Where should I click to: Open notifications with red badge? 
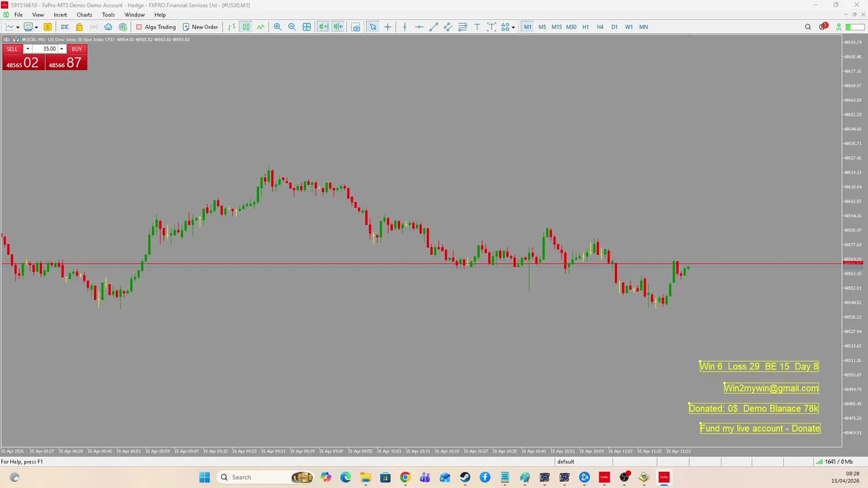(823, 27)
